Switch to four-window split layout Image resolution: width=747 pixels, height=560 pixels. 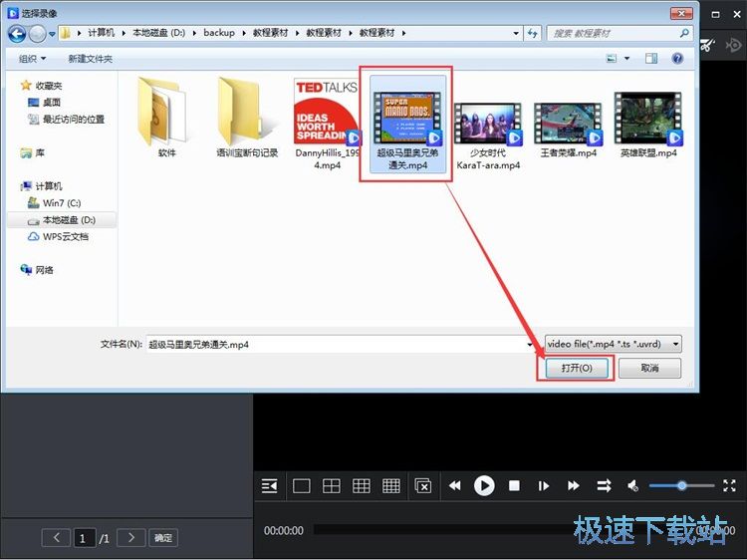click(x=332, y=485)
